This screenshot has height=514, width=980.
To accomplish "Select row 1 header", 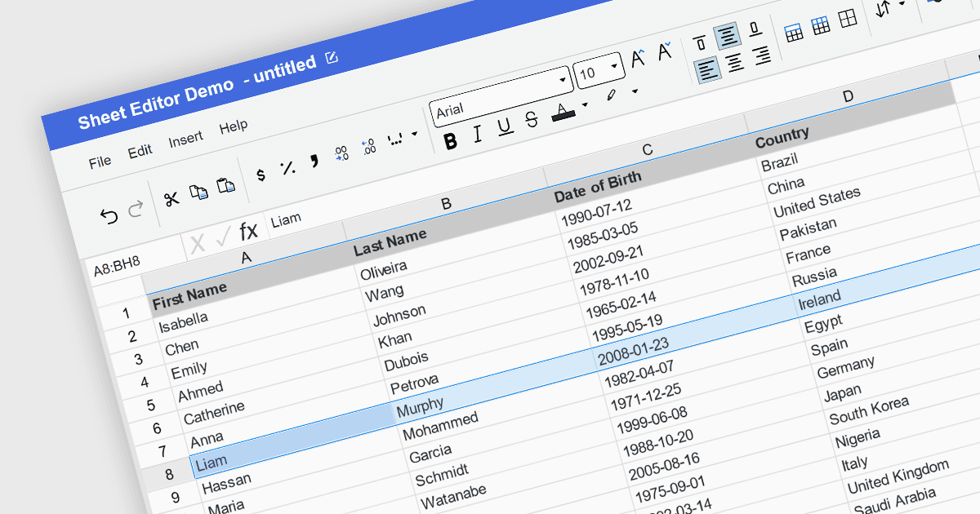I will (126, 313).
